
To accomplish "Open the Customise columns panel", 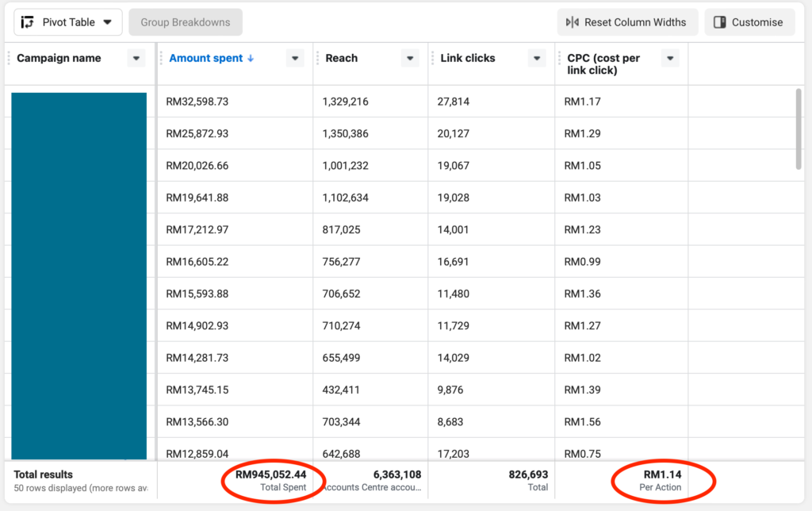I will pyautogui.click(x=749, y=22).
